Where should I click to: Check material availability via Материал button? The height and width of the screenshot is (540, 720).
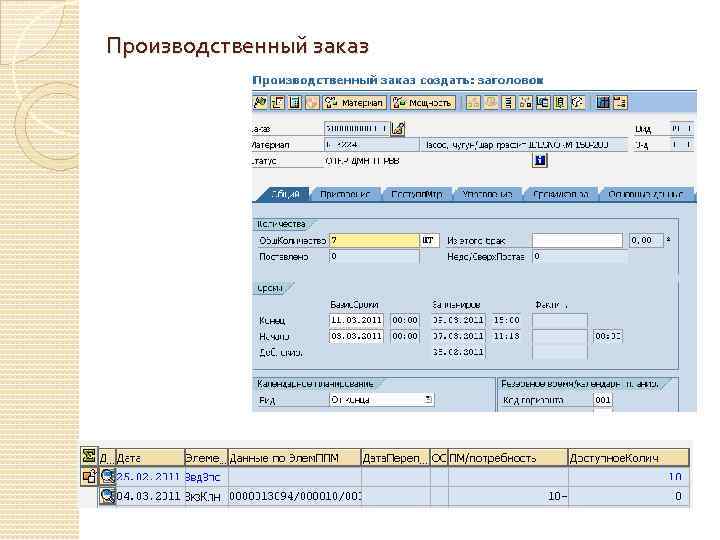tap(354, 102)
